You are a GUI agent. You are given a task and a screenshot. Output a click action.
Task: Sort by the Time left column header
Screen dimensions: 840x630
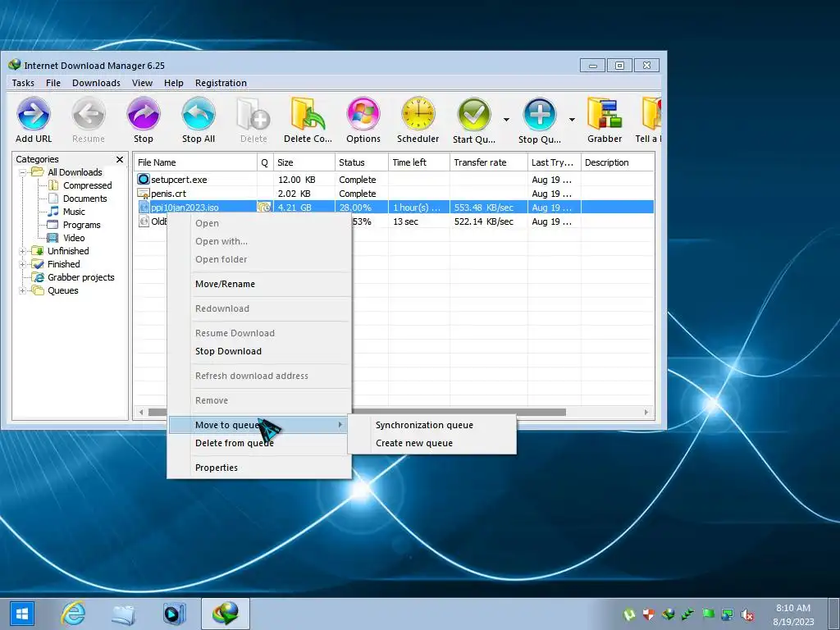[419, 162]
